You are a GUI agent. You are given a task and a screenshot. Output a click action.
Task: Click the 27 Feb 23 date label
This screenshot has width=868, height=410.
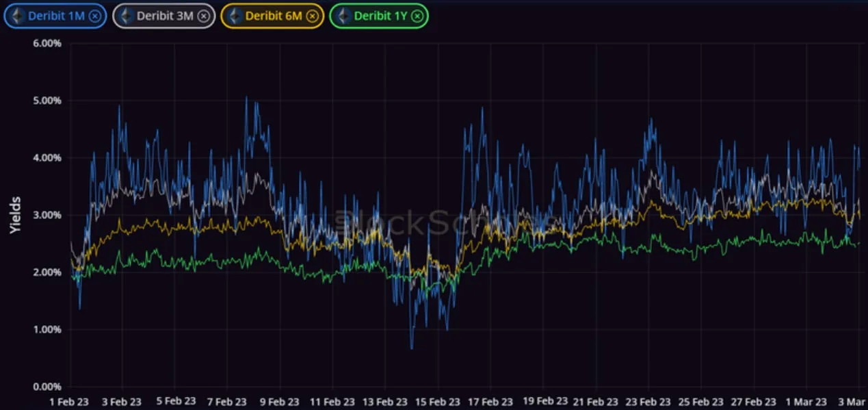tap(752, 402)
